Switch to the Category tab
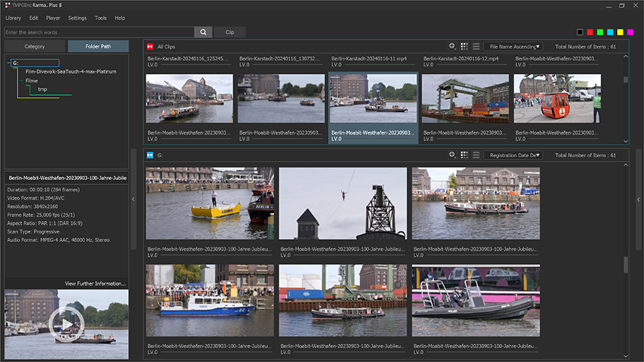644x362 pixels. [x=34, y=46]
